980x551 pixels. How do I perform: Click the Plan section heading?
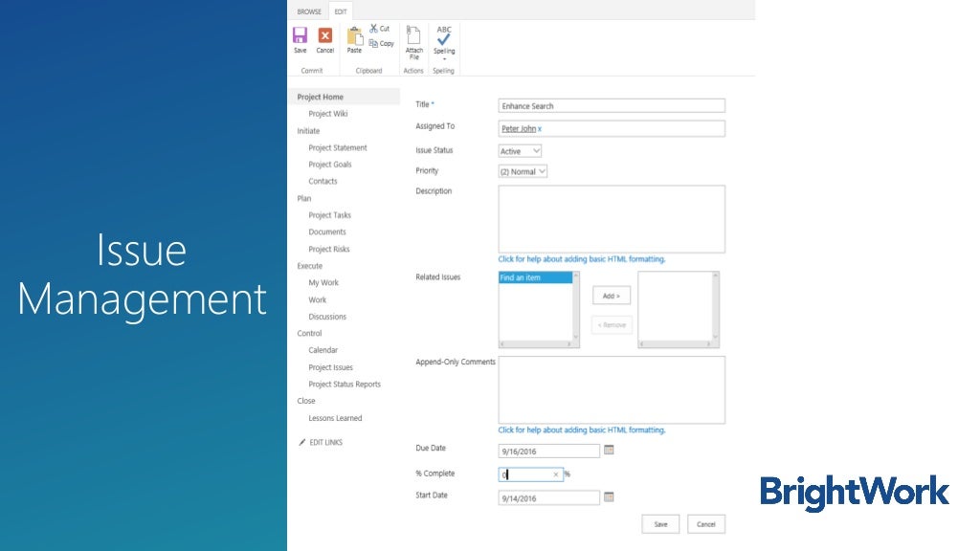click(303, 199)
